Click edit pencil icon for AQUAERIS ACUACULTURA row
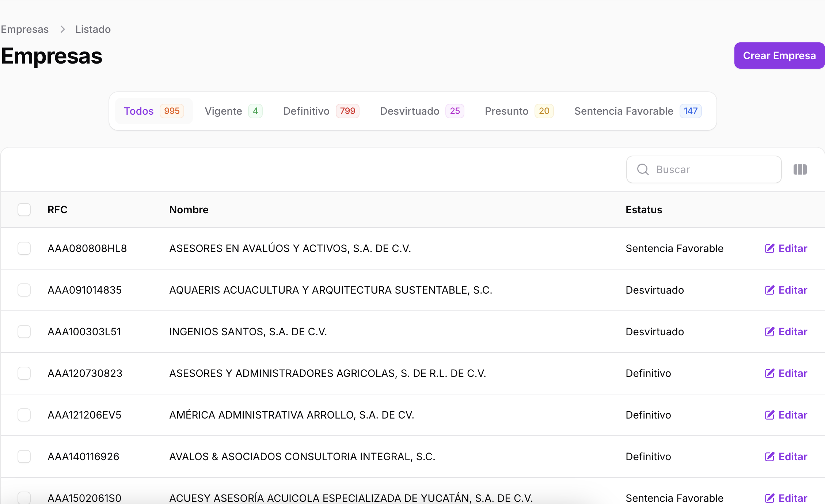 [769, 290]
